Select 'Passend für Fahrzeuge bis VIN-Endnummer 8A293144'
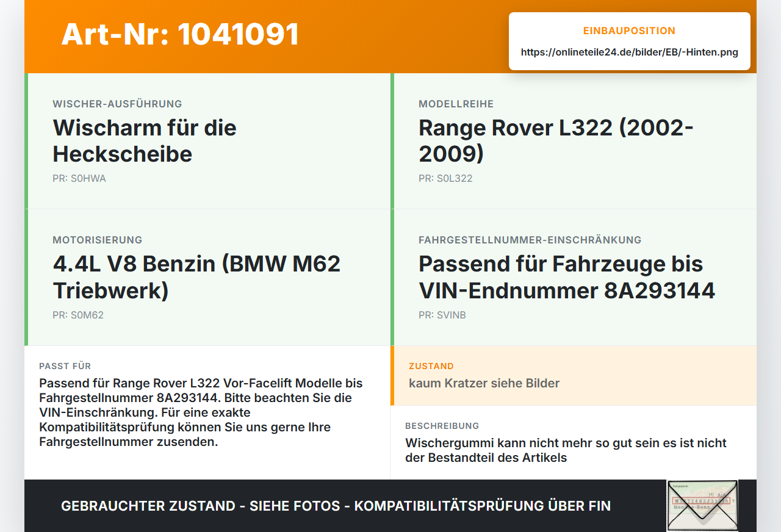 pos(567,277)
